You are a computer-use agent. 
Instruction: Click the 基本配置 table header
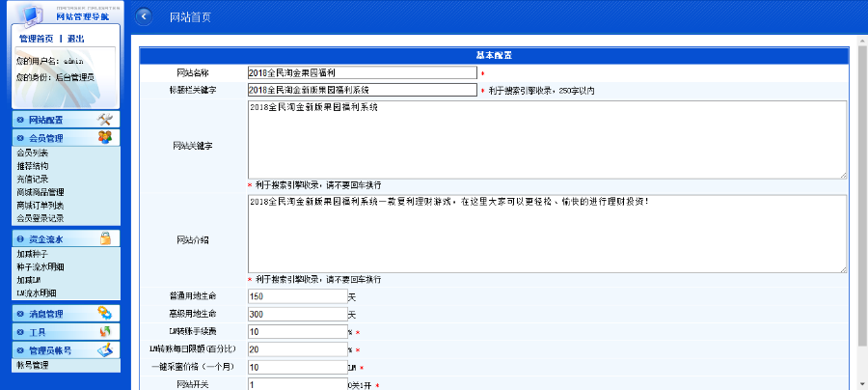click(494, 55)
